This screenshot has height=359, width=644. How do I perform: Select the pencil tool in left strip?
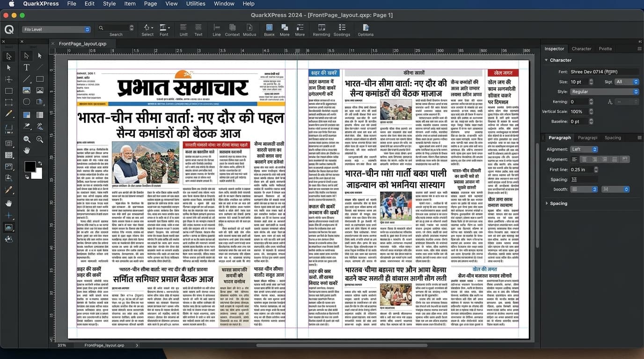(x=8, y=114)
